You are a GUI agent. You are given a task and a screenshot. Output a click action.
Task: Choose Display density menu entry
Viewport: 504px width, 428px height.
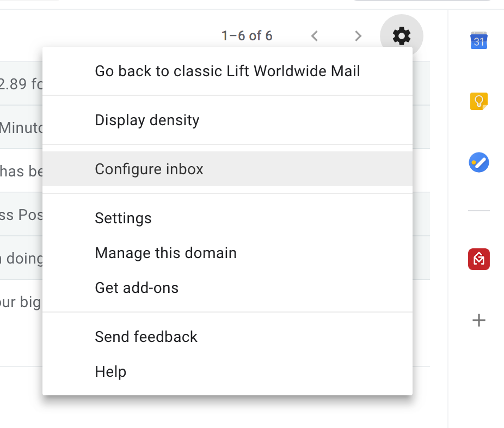(228, 120)
